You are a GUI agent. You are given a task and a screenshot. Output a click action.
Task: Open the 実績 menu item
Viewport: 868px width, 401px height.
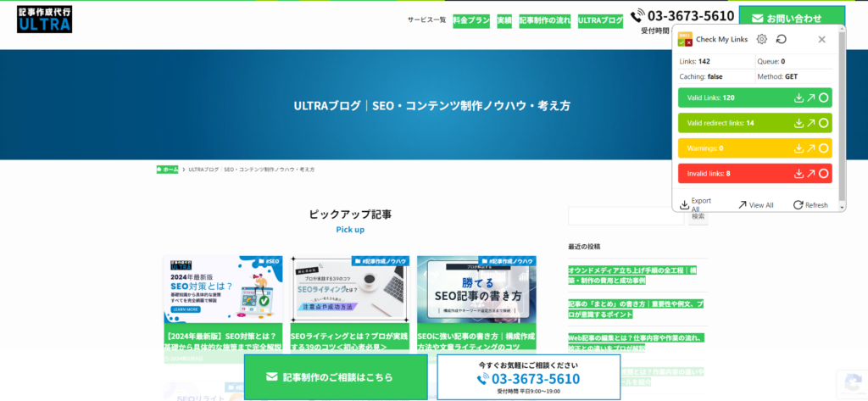[504, 20]
